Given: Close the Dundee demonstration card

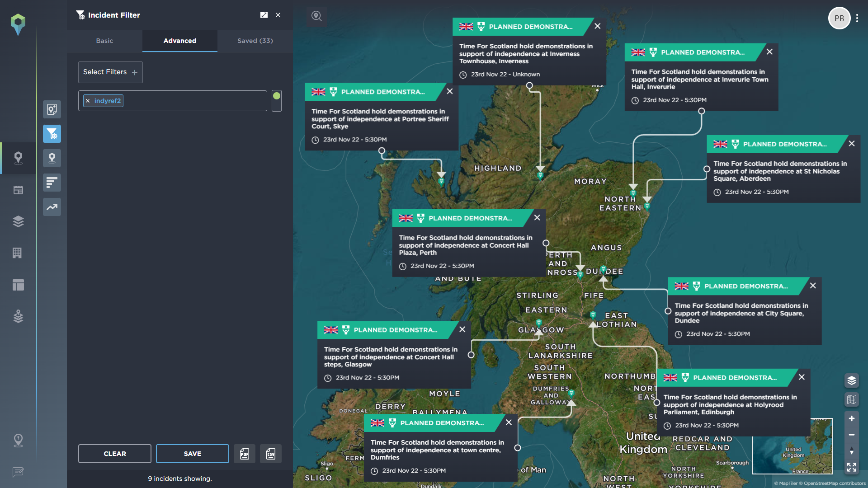Looking at the screenshot, I should pyautogui.click(x=813, y=286).
